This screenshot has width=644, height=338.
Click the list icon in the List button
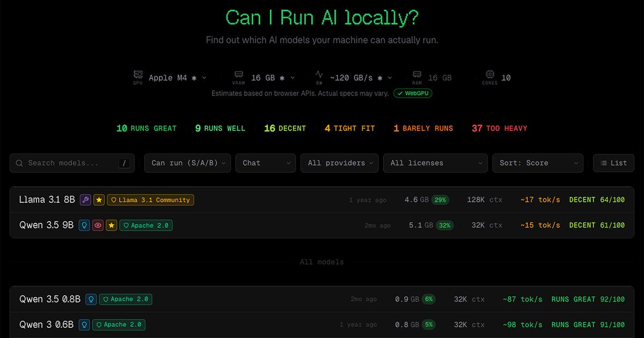(x=604, y=163)
